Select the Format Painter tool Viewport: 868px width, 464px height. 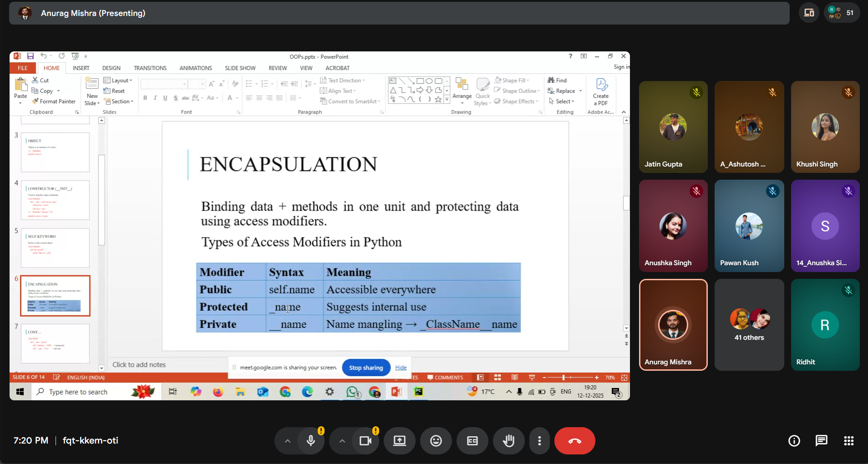point(54,101)
